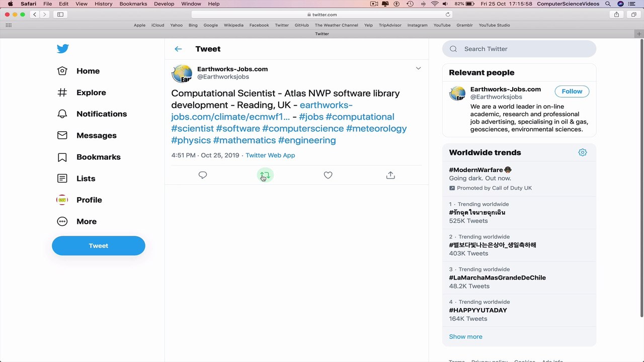Follow Earthworks-Jobs.com
Image resolution: width=644 pixels, height=362 pixels.
click(572, 92)
